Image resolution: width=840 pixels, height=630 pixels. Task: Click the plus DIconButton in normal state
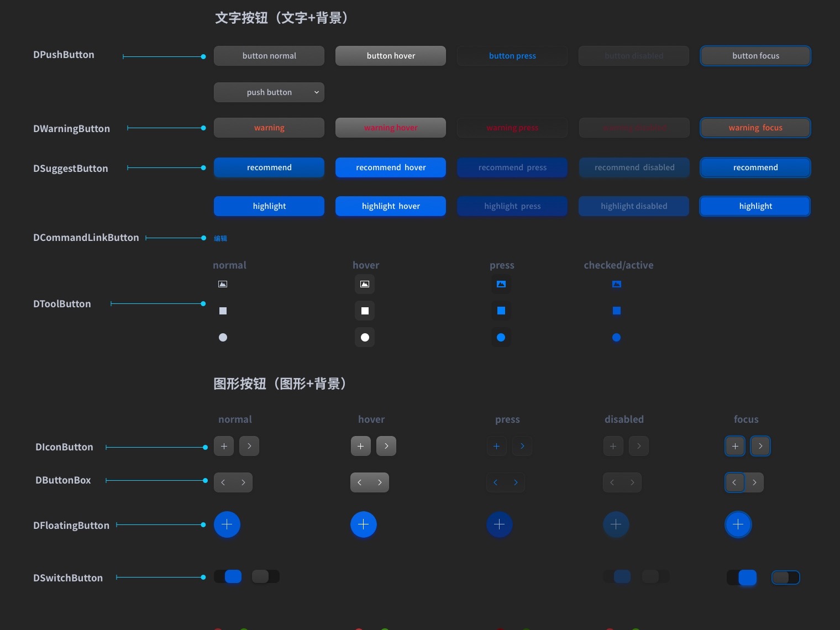[x=223, y=446]
